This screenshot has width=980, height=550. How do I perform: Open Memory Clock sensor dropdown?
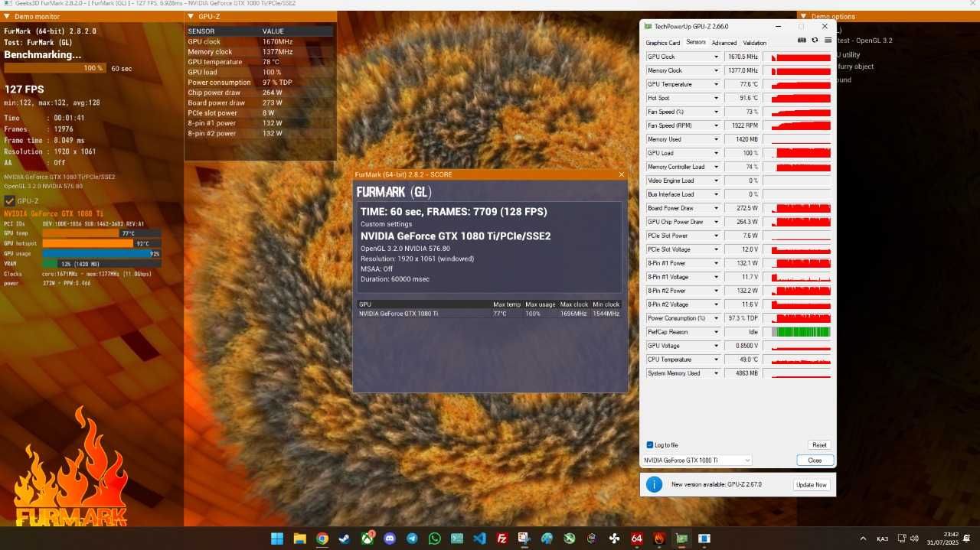(x=717, y=70)
